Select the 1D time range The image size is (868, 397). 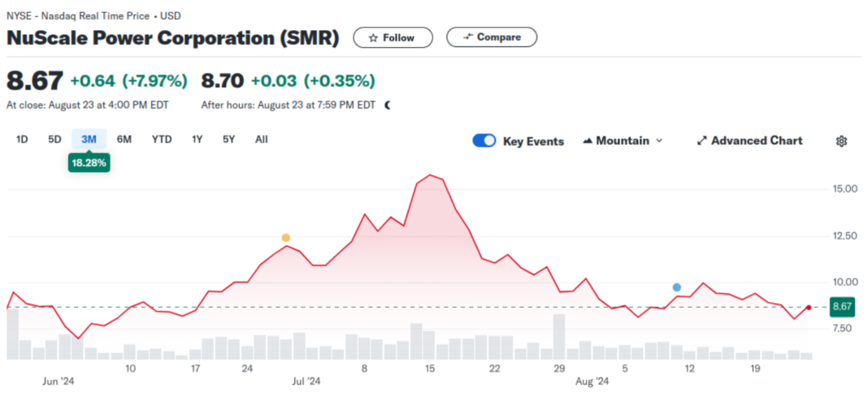coord(23,140)
